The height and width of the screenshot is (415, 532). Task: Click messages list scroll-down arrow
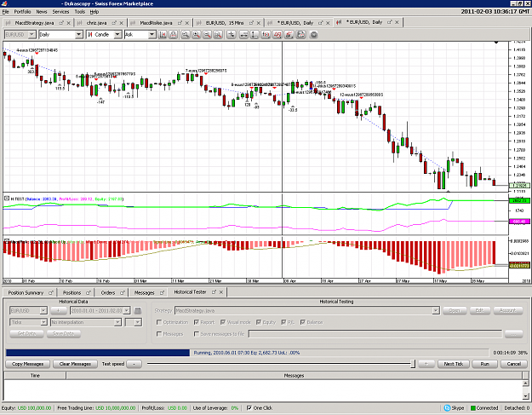(525, 396)
